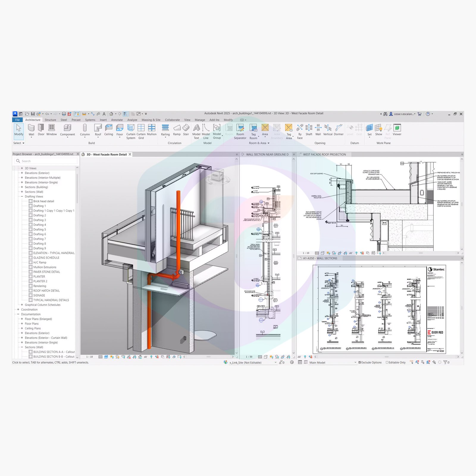Select TYPICAL HANDRAIL DETAILS item
The height and width of the screenshot is (476, 476).
click(x=51, y=300)
